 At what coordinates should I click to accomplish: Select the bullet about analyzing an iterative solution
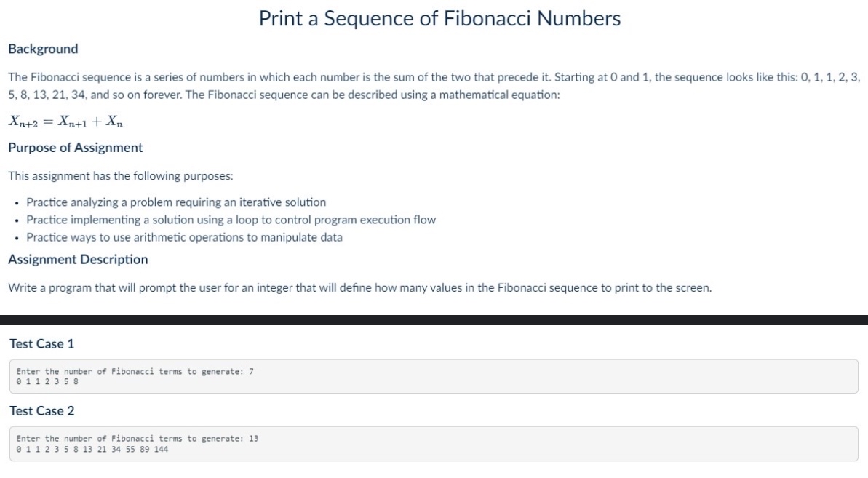pyautogui.click(x=176, y=202)
